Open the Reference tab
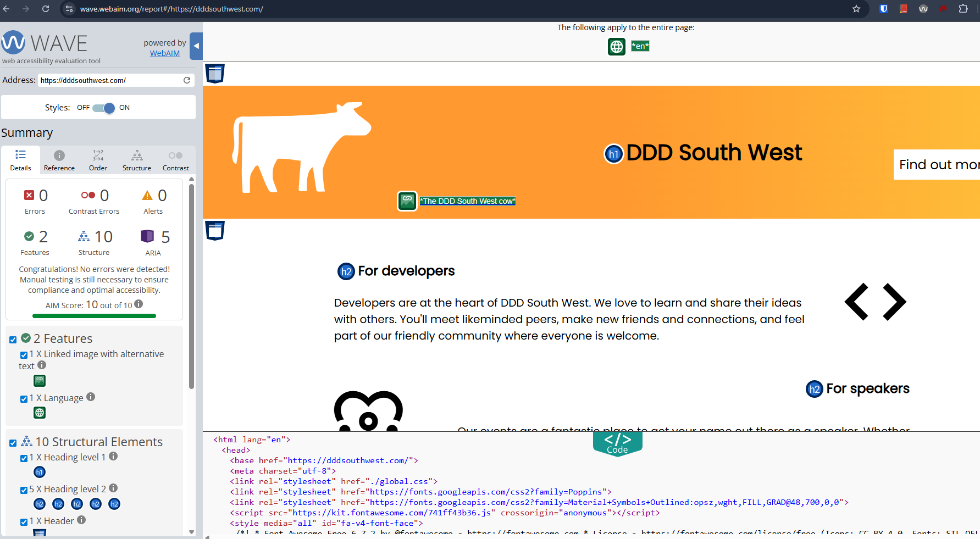 (59, 160)
